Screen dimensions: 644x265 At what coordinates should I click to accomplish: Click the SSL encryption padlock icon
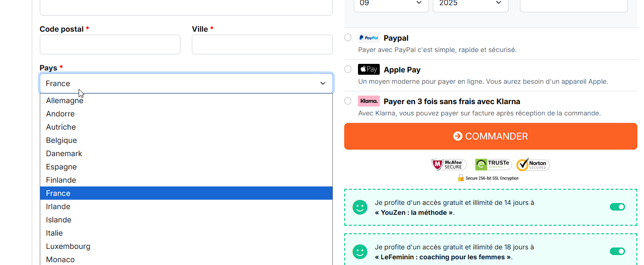tap(461, 178)
